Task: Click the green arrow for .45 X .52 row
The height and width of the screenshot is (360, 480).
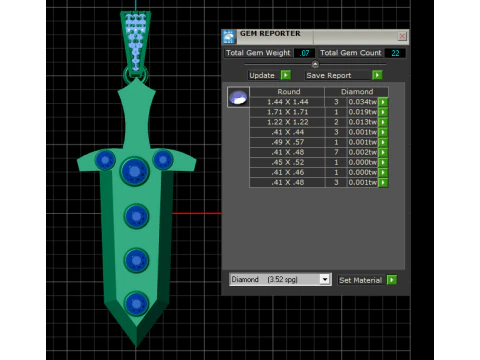Action: 383,162
